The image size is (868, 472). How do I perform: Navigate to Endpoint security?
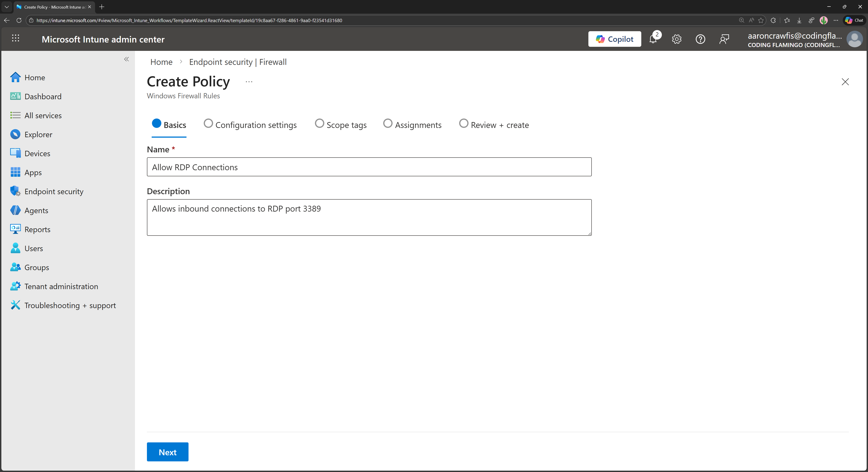[54, 191]
